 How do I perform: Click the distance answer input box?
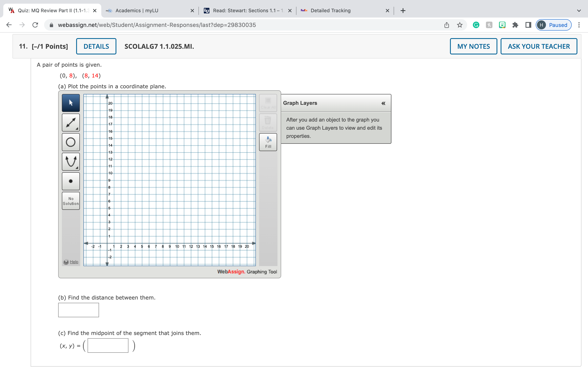(x=78, y=310)
